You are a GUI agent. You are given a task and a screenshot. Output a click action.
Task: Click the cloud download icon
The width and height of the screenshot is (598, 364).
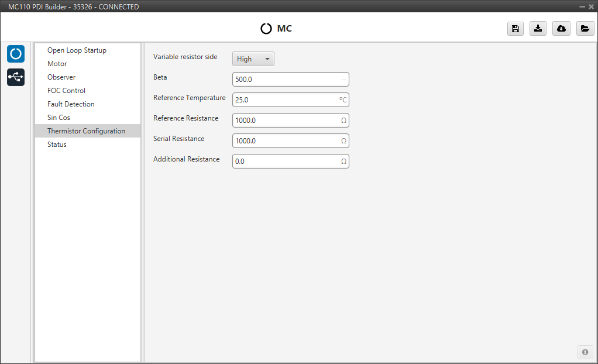[561, 29]
